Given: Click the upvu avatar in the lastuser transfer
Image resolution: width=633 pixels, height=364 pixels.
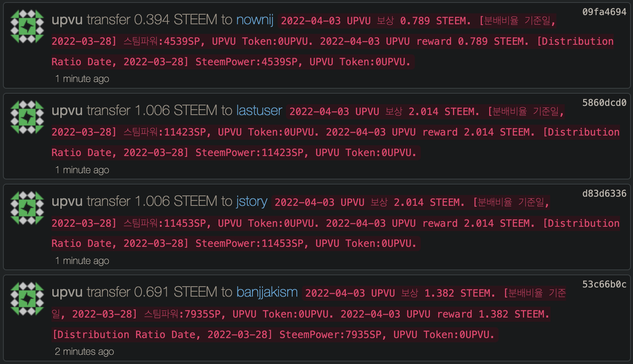Looking at the screenshot, I should tap(27, 117).
